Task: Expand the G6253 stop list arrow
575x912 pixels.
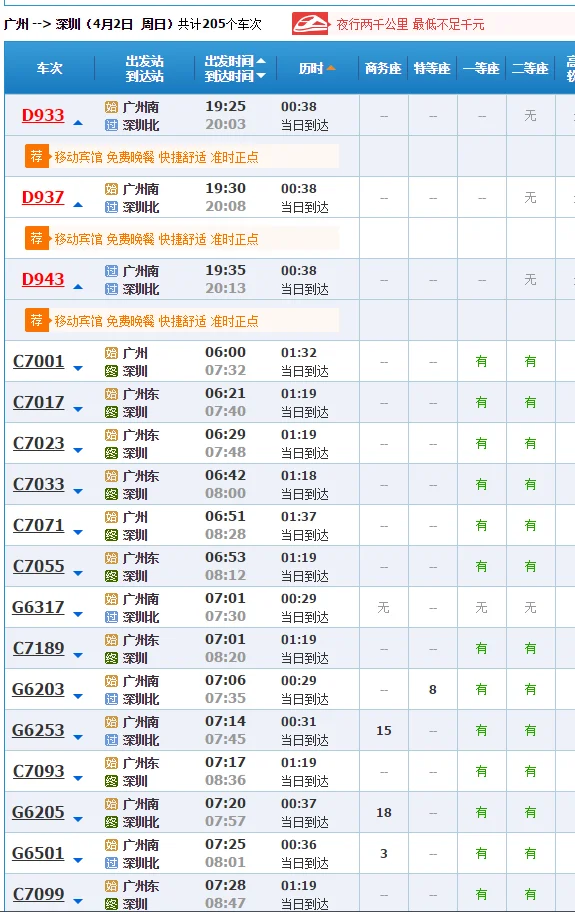Action: click(x=78, y=738)
